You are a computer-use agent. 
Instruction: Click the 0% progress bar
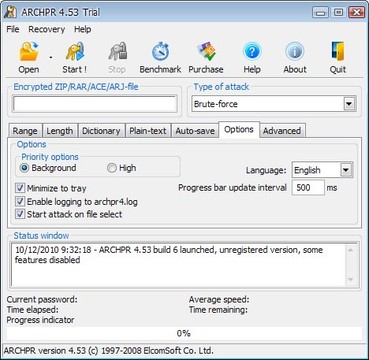point(184,333)
